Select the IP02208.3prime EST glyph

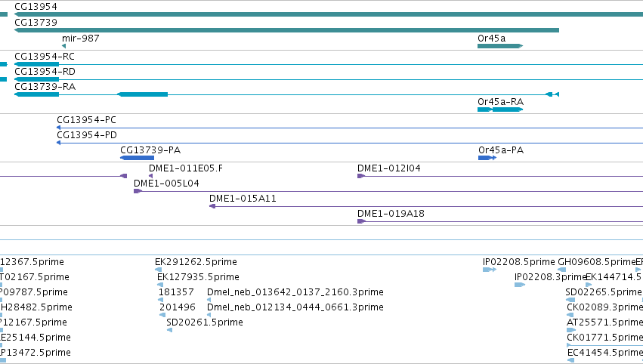click(x=520, y=285)
